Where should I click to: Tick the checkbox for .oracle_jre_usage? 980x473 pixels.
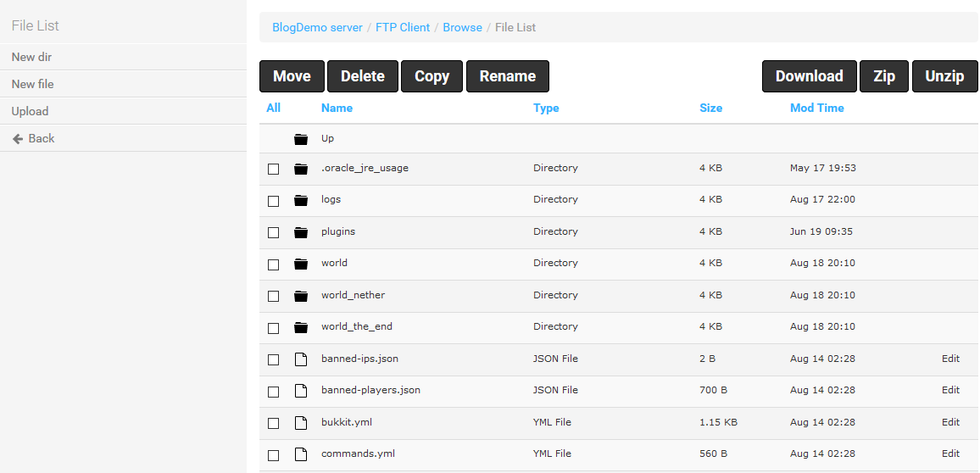(273, 170)
